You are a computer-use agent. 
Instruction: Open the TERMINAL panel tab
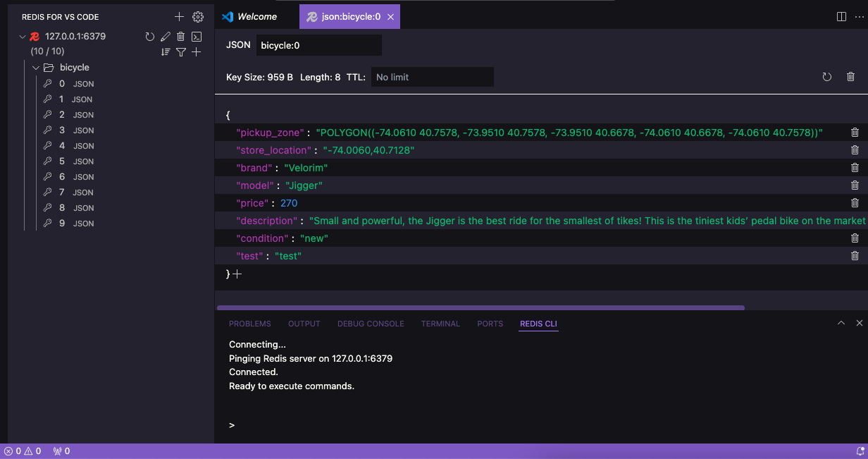click(440, 324)
